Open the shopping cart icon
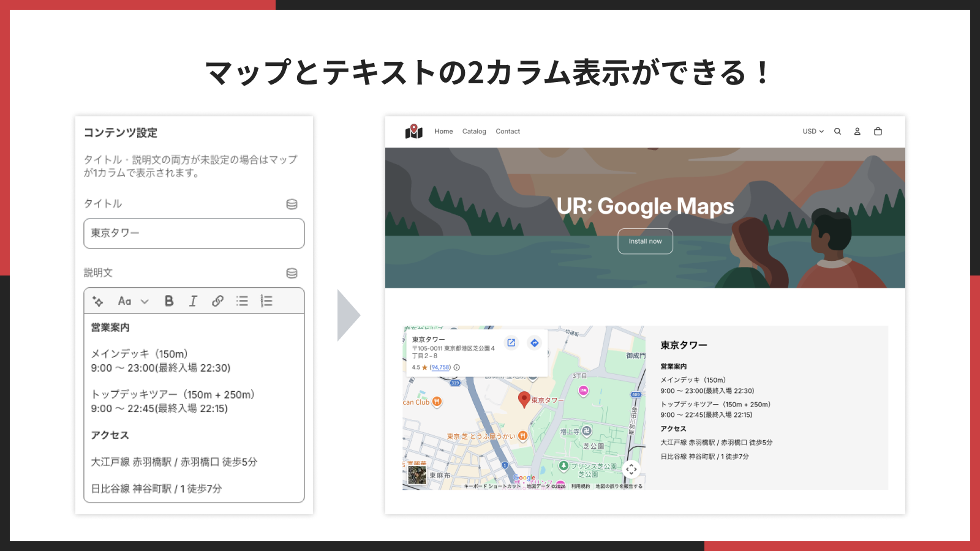The width and height of the screenshot is (980, 551). (878, 132)
